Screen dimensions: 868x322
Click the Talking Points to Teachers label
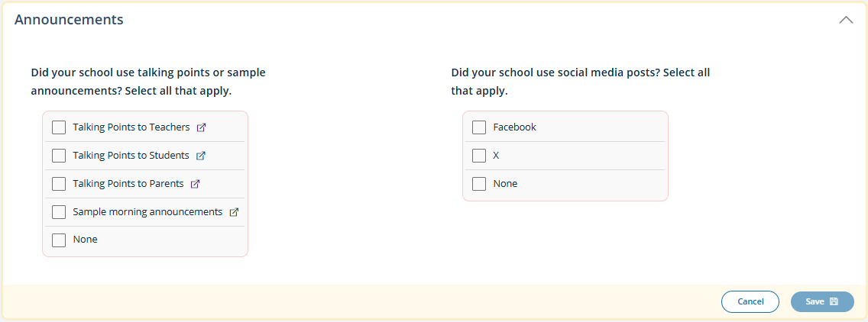tap(131, 127)
